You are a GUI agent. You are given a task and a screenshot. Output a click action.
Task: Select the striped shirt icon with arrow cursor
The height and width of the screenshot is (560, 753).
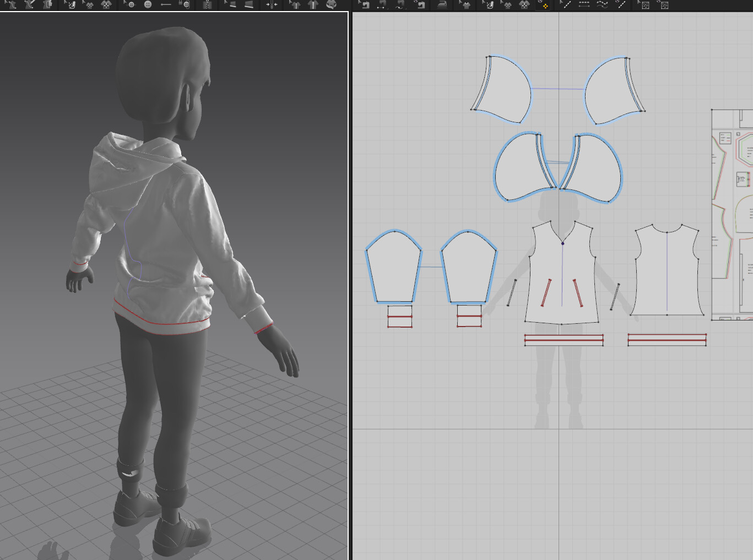point(295,5)
